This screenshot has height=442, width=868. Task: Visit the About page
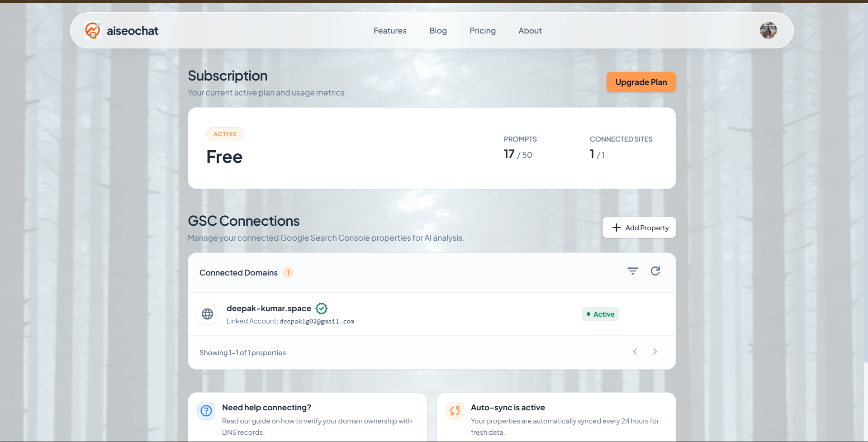pyautogui.click(x=530, y=31)
